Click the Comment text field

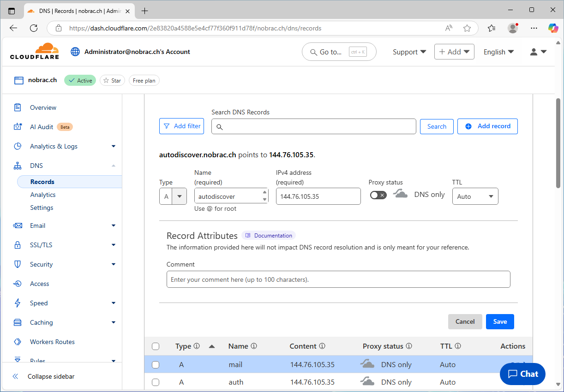338,279
